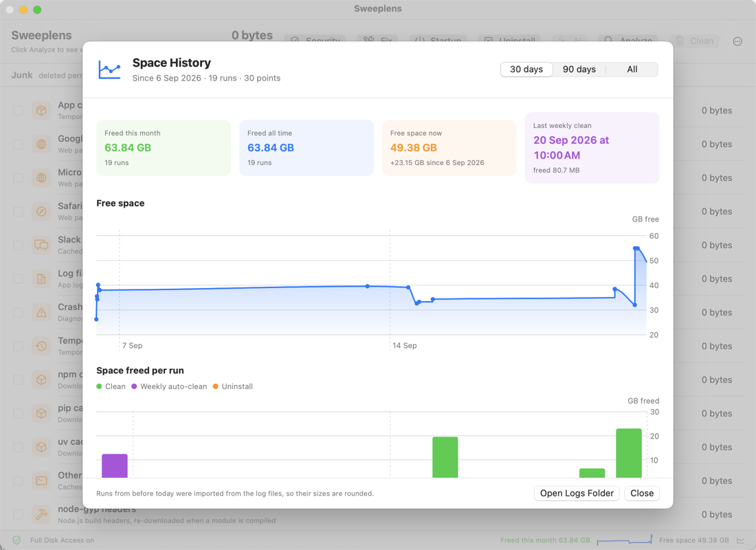The width and height of the screenshot is (756, 550).
Task: Click the Freed all time card
Action: [307, 148]
